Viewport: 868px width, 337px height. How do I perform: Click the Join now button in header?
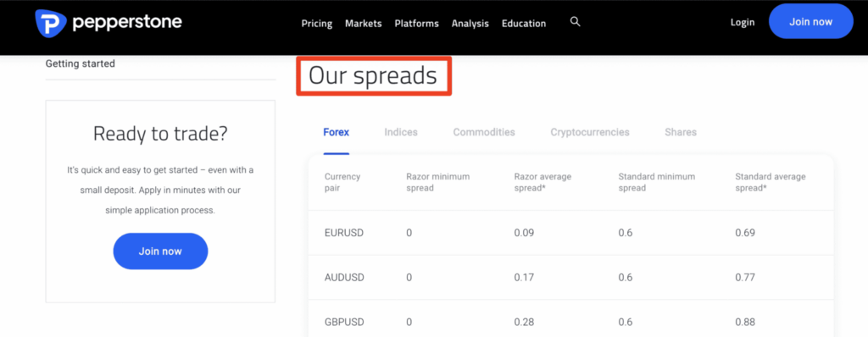tap(810, 21)
